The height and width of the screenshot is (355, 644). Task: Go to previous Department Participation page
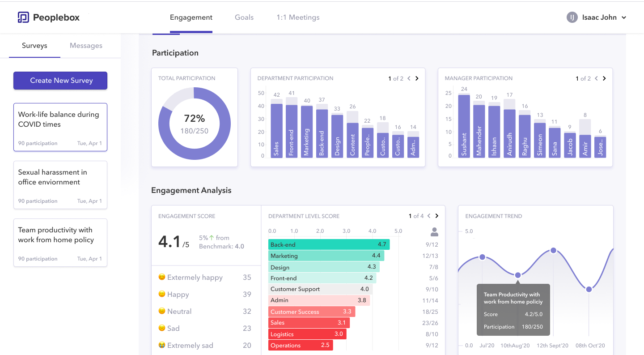(408, 78)
